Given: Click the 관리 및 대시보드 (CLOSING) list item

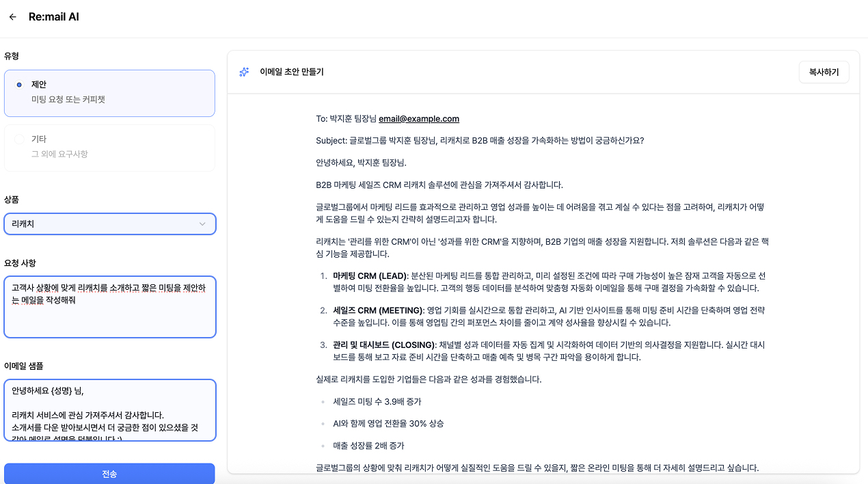Looking at the screenshot, I should click(x=549, y=351).
